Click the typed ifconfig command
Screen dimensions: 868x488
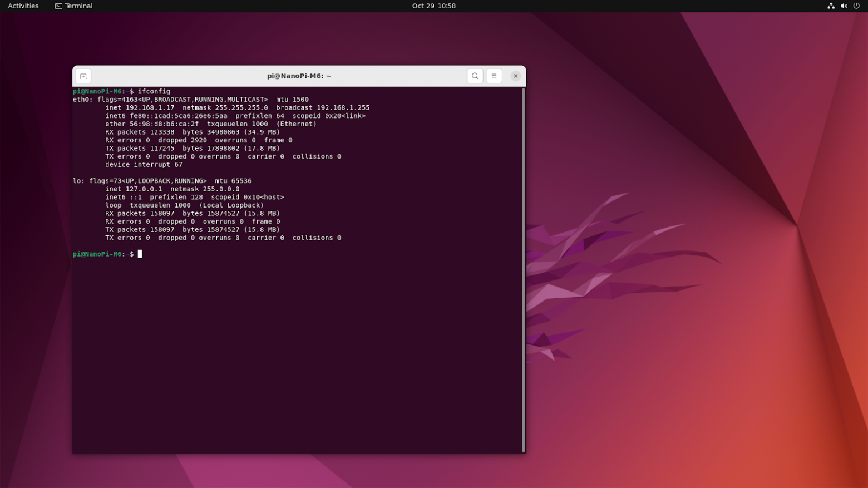(x=154, y=91)
